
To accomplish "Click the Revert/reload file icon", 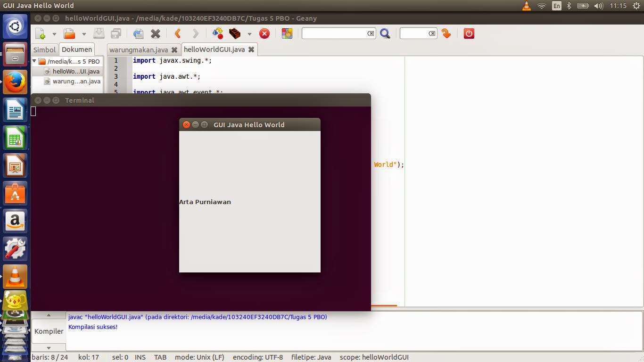I will [137, 33].
